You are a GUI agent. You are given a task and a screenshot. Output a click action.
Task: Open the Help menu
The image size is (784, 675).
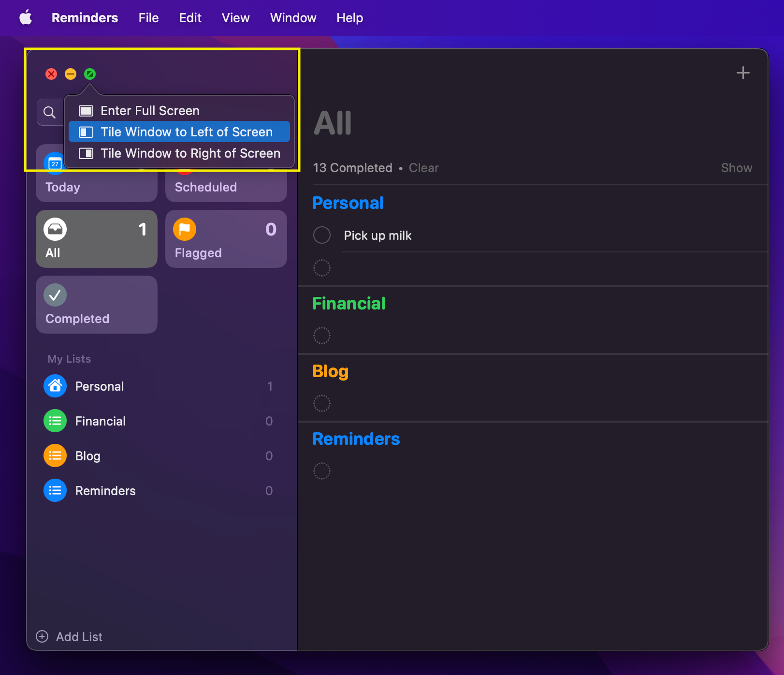(349, 18)
